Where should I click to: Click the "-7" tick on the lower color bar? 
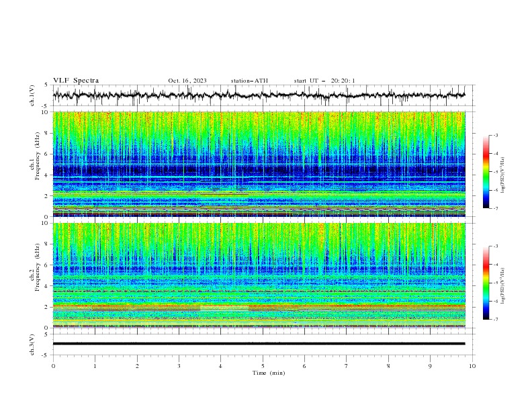click(495, 320)
